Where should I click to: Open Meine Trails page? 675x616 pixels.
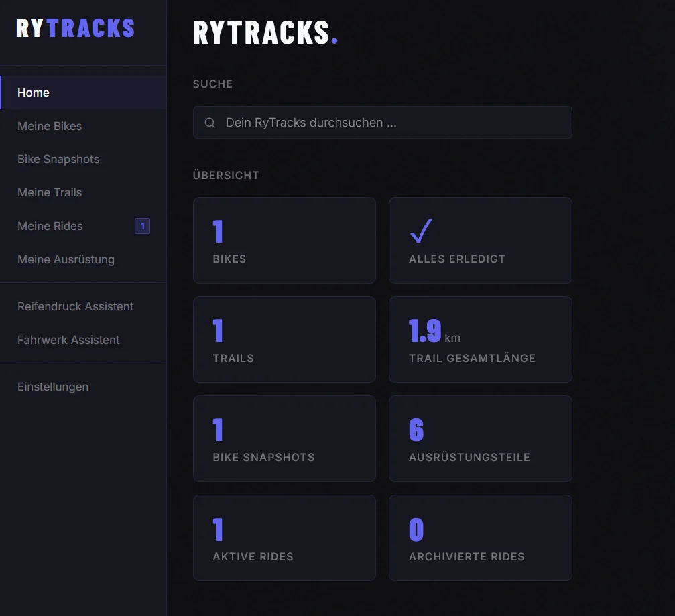click(x=84, y=192)
